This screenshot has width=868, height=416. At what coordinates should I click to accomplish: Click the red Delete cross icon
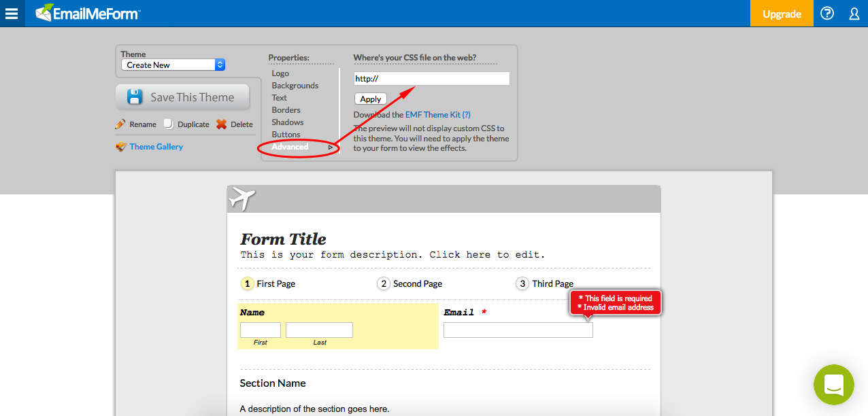click(221, 124)
